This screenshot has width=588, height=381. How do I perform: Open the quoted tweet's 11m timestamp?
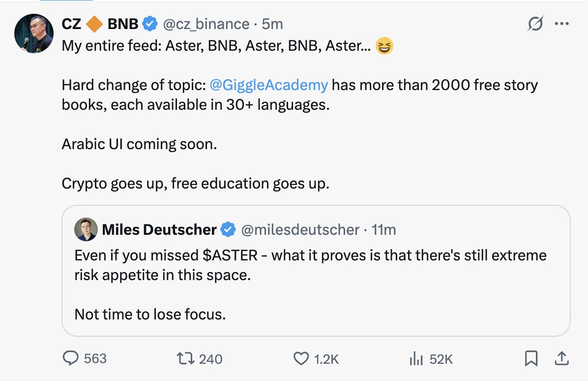(384, 229)
